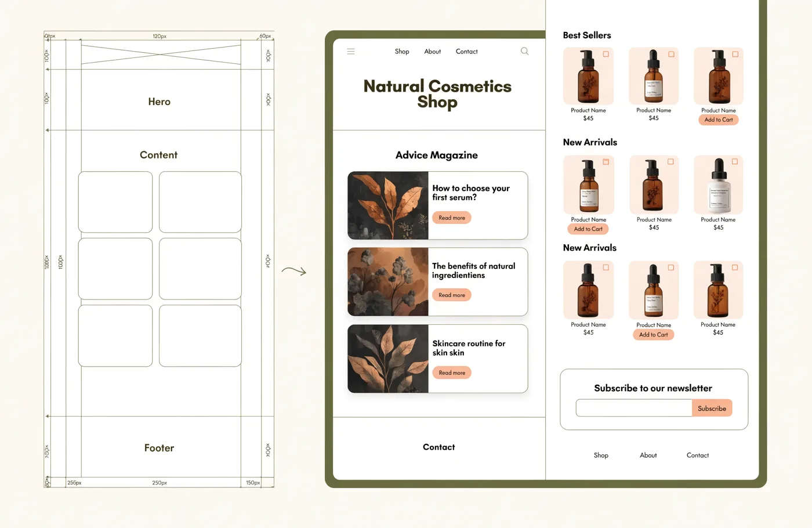
Task: Click 'Skincare routine for skin skin' headline
Action: 469,348
